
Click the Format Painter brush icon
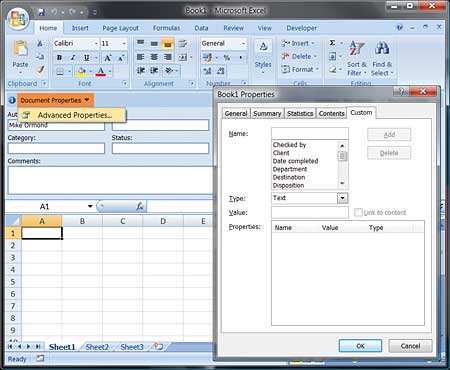pyautogui.click(x=40, y=69)
